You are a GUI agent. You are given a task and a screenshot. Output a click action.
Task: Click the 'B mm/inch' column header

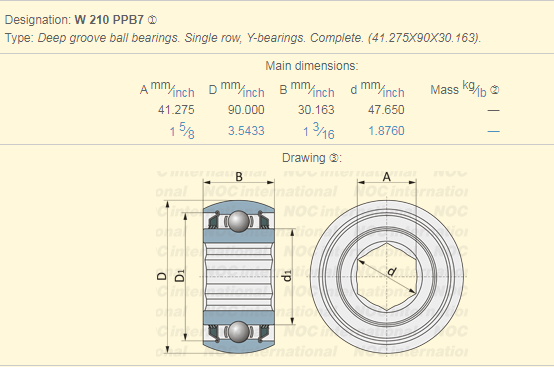point(307,90)
